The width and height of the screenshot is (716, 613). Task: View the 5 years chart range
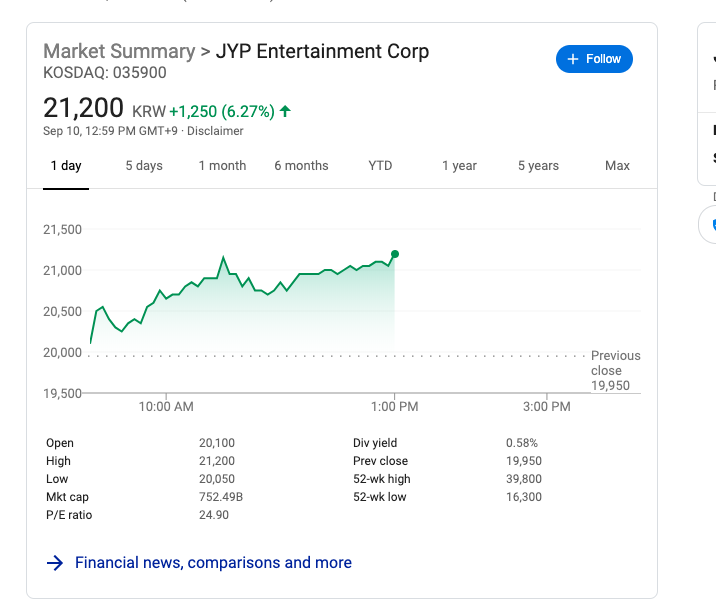pos(538,165)
